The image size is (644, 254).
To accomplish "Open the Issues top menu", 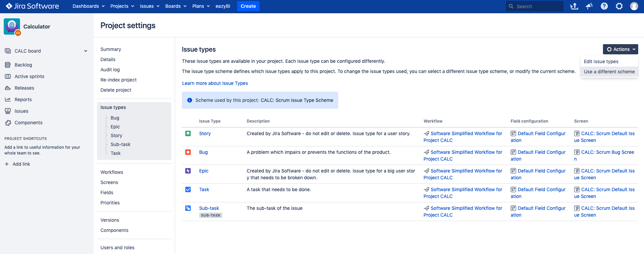I will click(150, 6).
